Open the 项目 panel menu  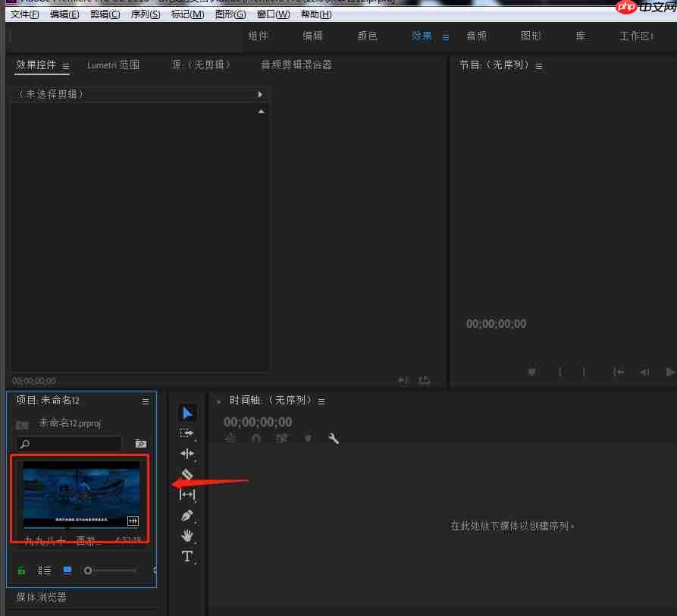(145, 402)
